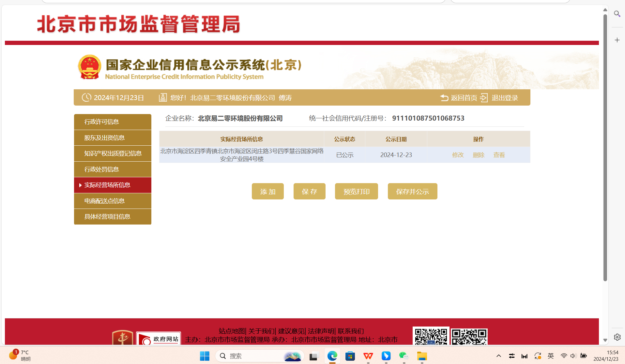Open the Microsoft Store taskbar icon
625x364 pixels.
pos(350,356)
